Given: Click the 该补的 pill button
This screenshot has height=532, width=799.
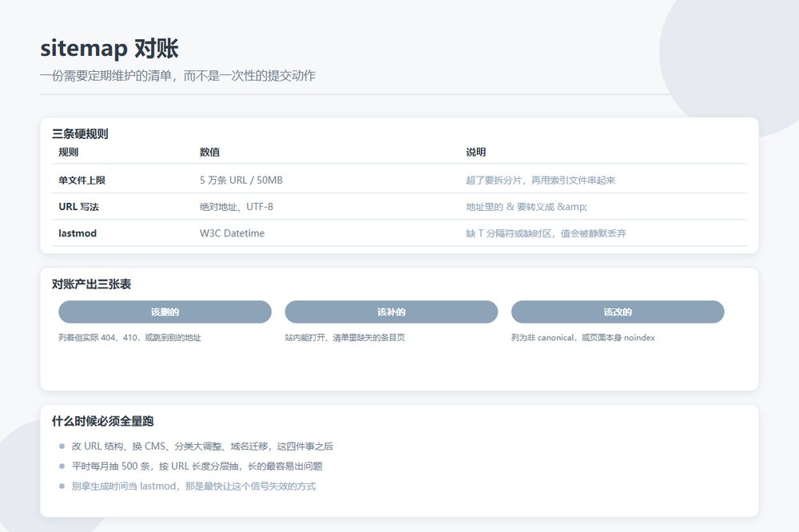Looking at the screenshot, I should tap(392, 312).
